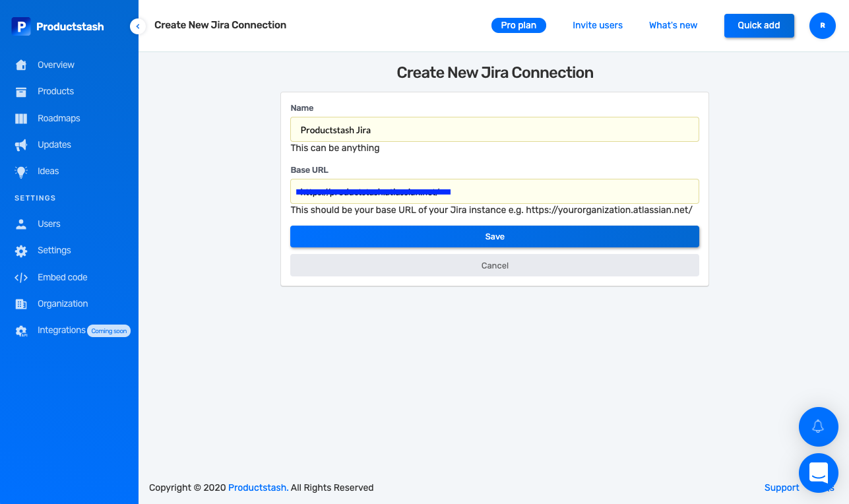Click the Quick add button
The image size is (849, 504).
pyautogui.click(x=759, y=26)
